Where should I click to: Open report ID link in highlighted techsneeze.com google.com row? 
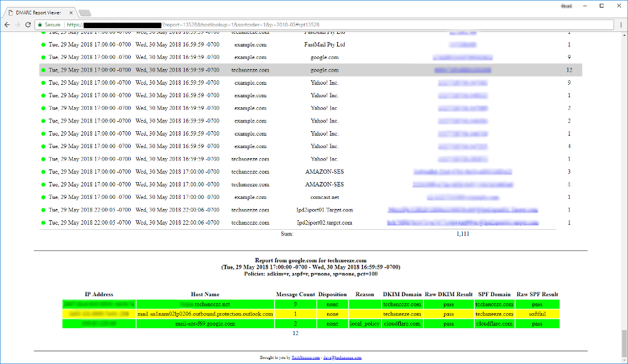point(463,70)
